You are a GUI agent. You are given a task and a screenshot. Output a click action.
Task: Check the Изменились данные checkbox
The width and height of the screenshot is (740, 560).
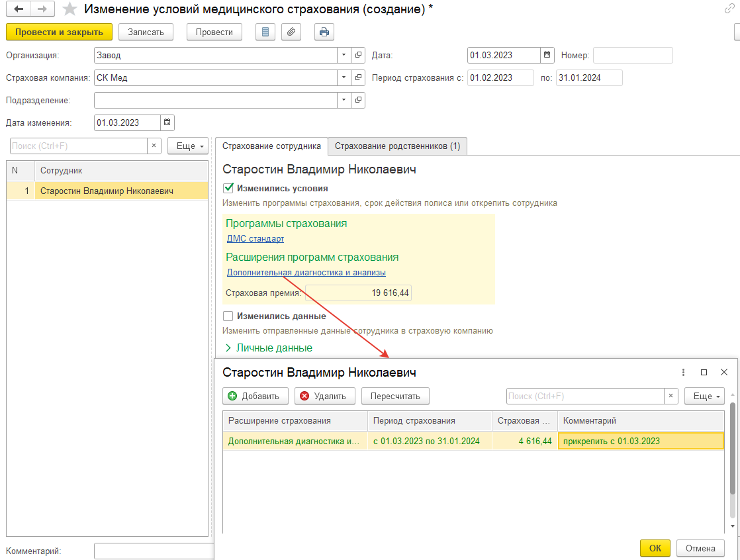click(x=228, y=316)
